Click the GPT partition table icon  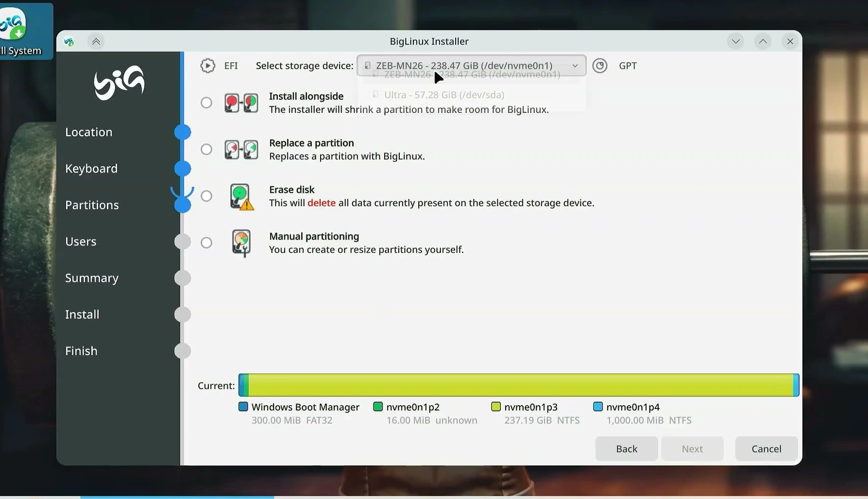pos(599,66)
